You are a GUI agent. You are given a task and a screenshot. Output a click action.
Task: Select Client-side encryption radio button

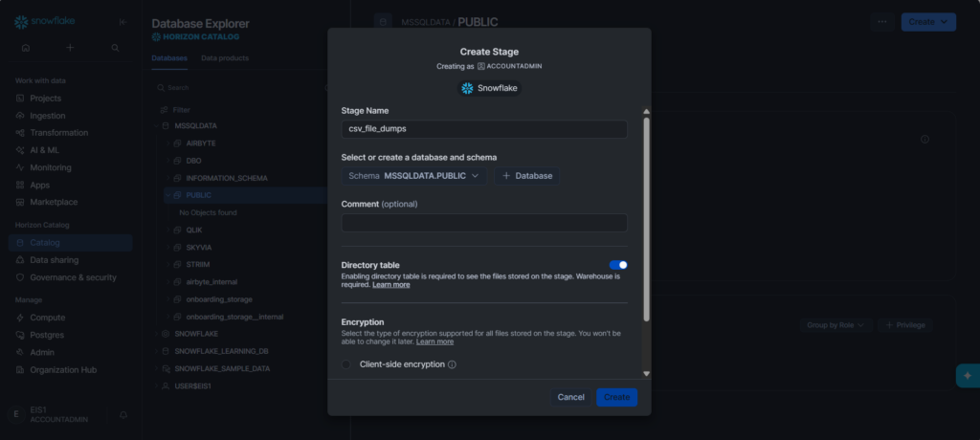tap(346, 364)
